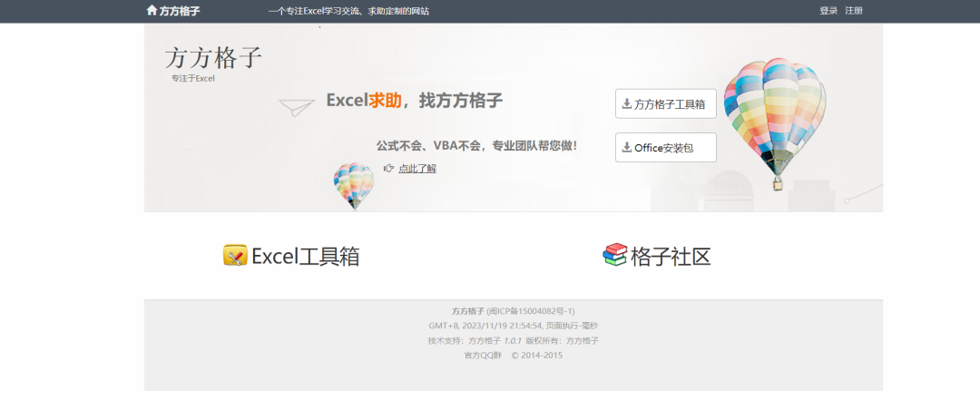Click 登录 to log in
The height and width of the screenshot is (420, 980).
828,11
